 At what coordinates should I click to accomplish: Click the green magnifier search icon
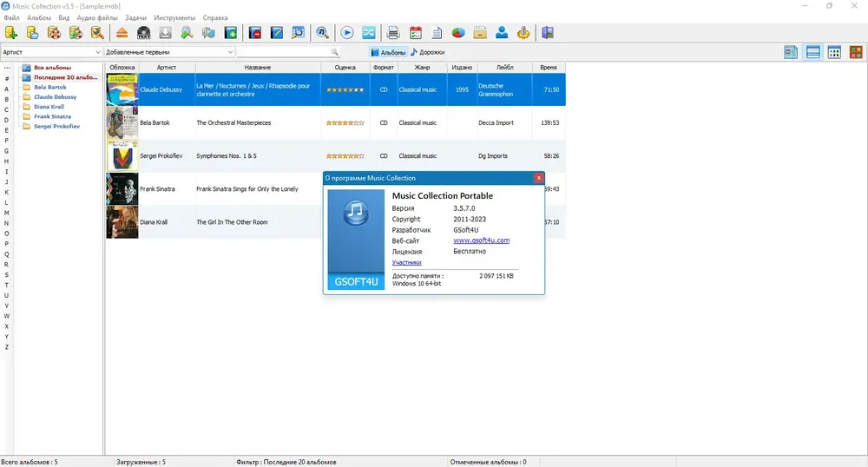pyautogui.click(x=187, y=33)
